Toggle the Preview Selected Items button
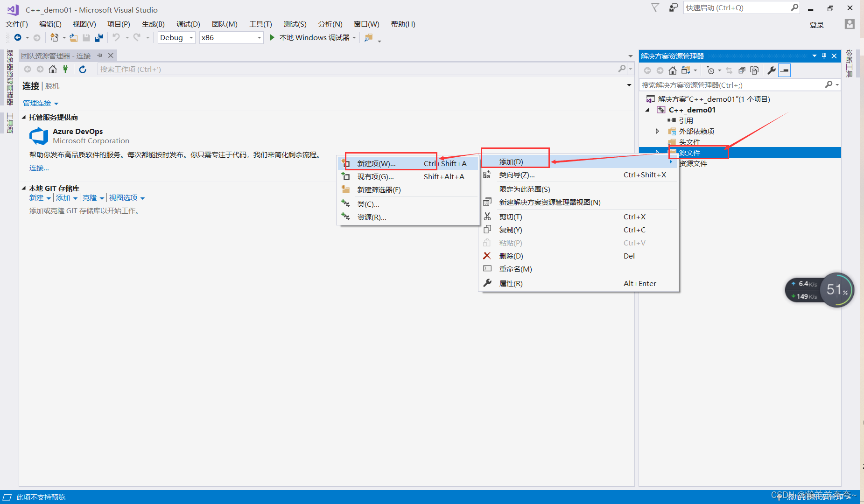The width and height of the screenshot is (864, 504). [x=785, y=70]
